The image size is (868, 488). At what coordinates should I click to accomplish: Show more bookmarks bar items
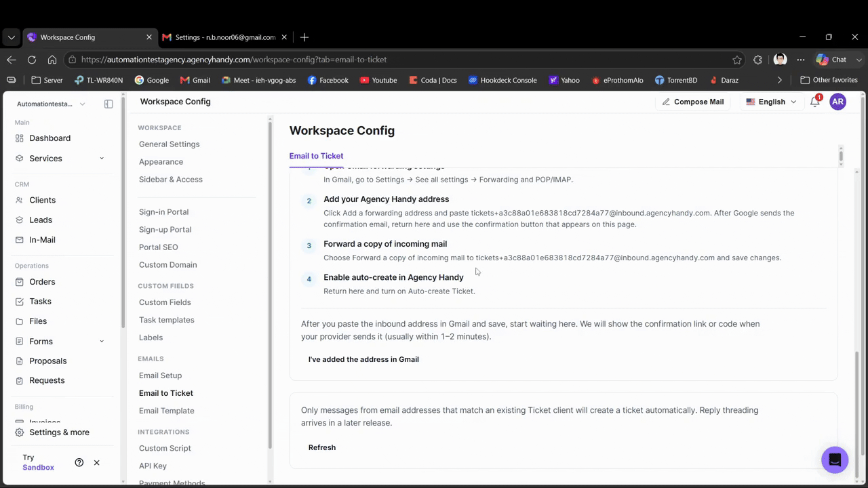(779, 80)
